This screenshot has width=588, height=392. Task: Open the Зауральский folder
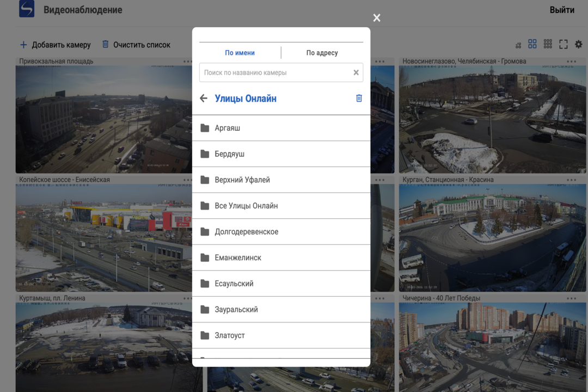(281, 309)
